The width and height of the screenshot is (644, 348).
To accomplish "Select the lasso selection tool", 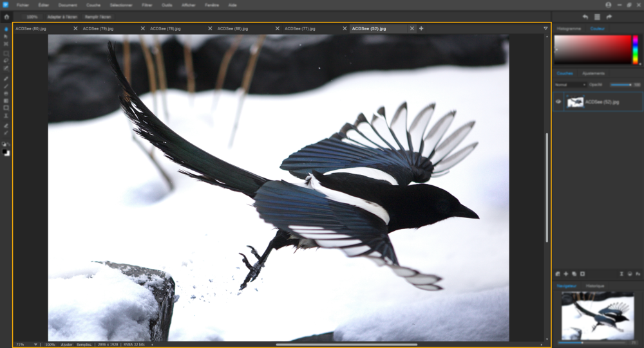I will 6,60.
